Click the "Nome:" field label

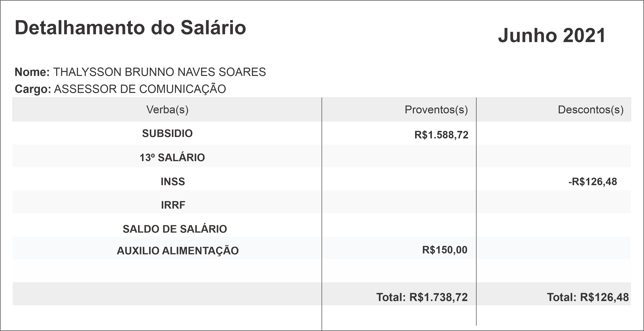32,72
